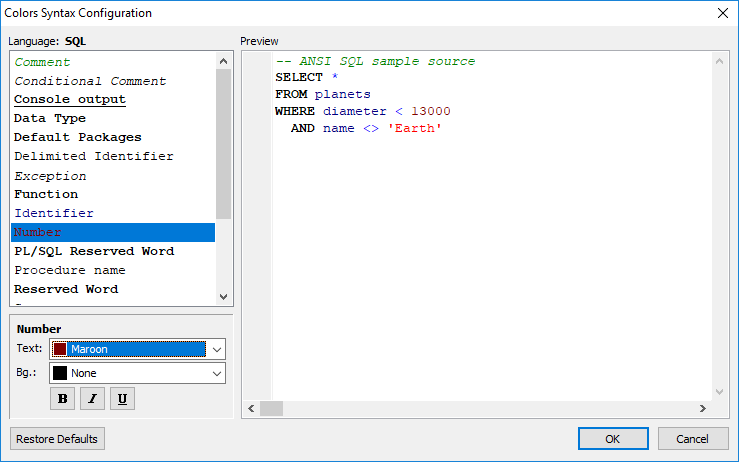Image resolution: width=739 pixels, height=462 pixels.
Task: Click syntax list scroll-up arrow
Action: click(x=223, y=61)
